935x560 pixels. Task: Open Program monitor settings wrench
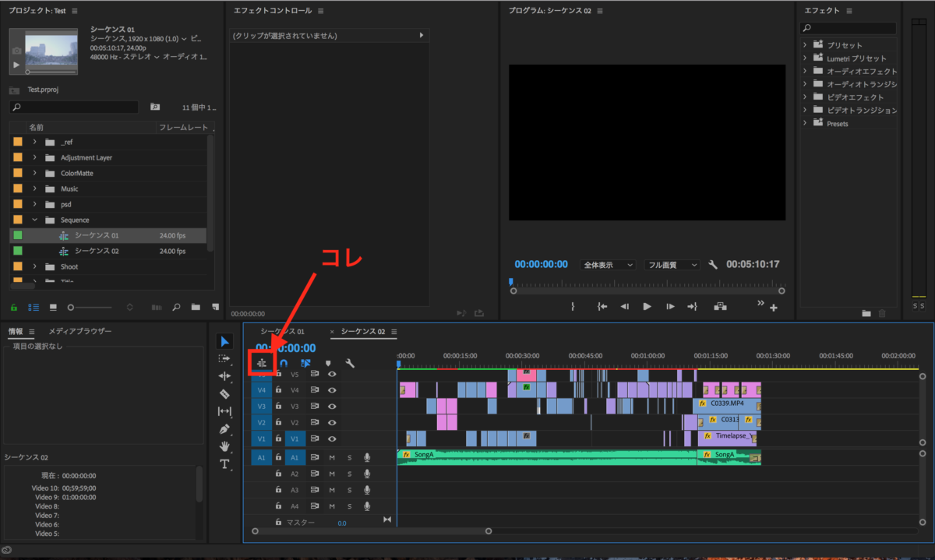coord(712,265)
